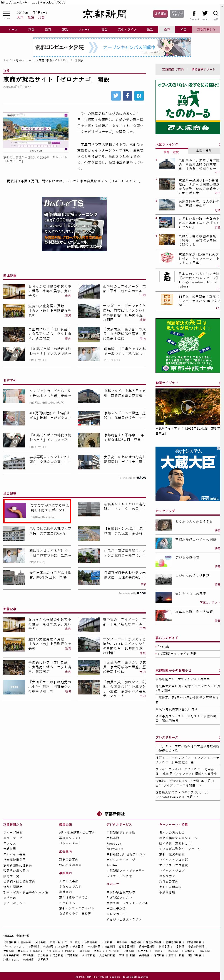Click the Facebook icon in header
The height and width of the screenshot is (980, 224).
point(194,14)
